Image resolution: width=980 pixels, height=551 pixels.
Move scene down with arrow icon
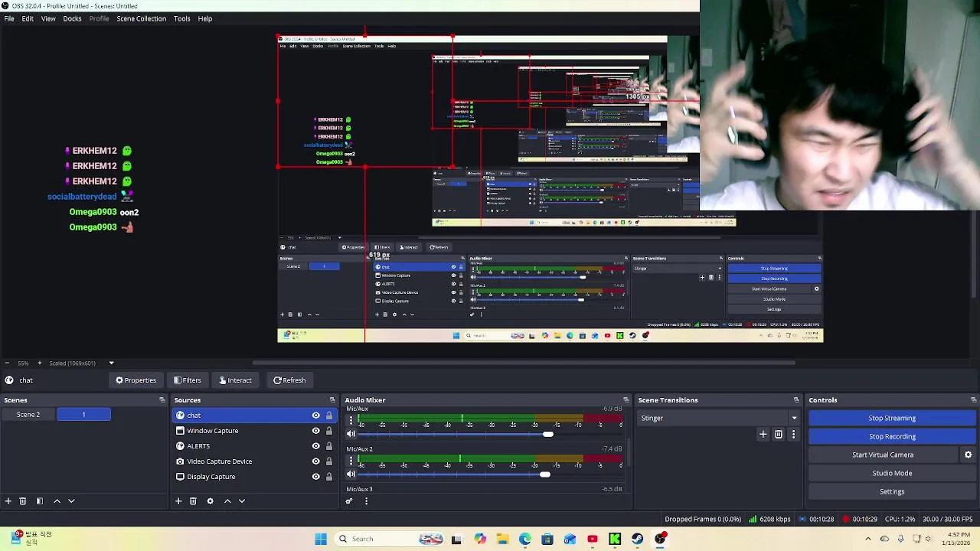coord(71,501)
